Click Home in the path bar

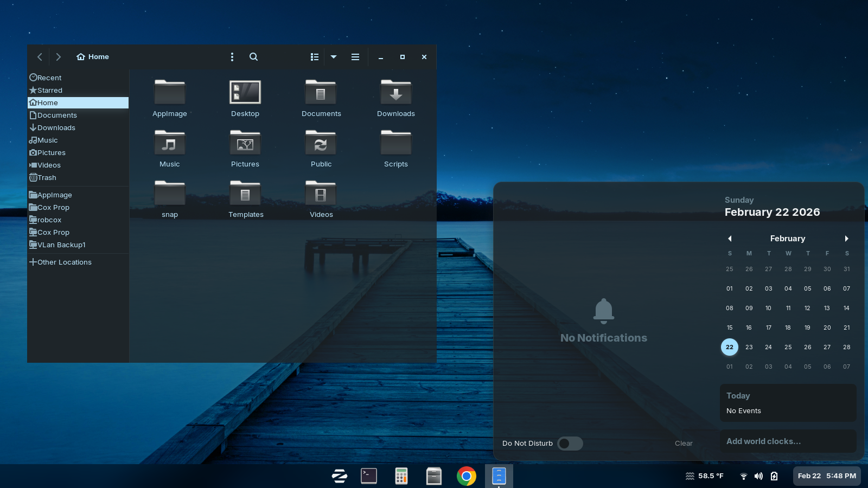(x=93, y=57)
